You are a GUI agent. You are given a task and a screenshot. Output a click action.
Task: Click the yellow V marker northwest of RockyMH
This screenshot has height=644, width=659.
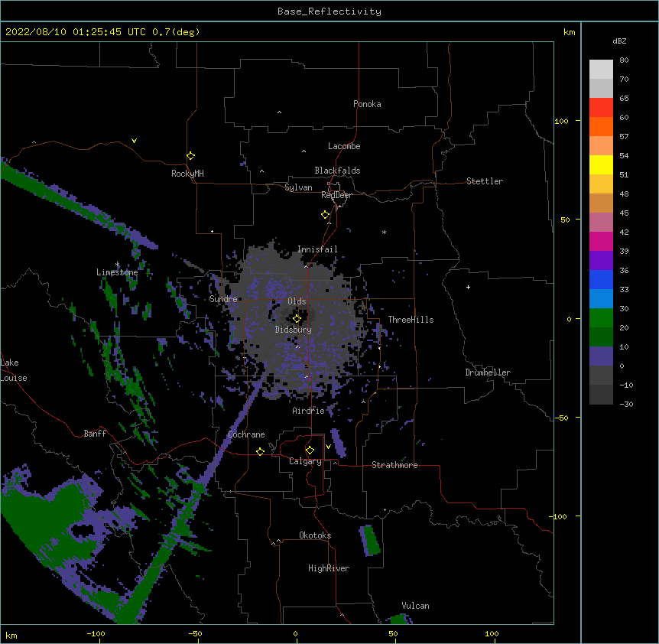tap(134, 141)
